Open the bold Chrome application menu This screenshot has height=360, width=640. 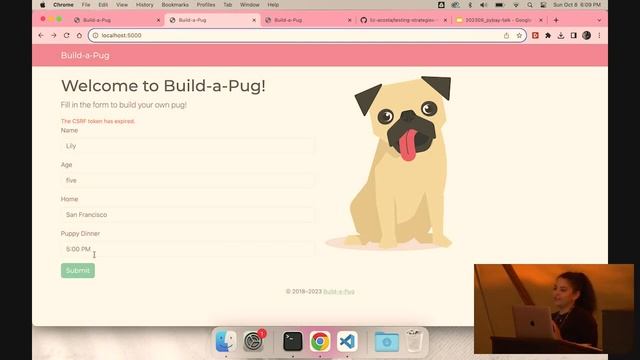(63, 5)
